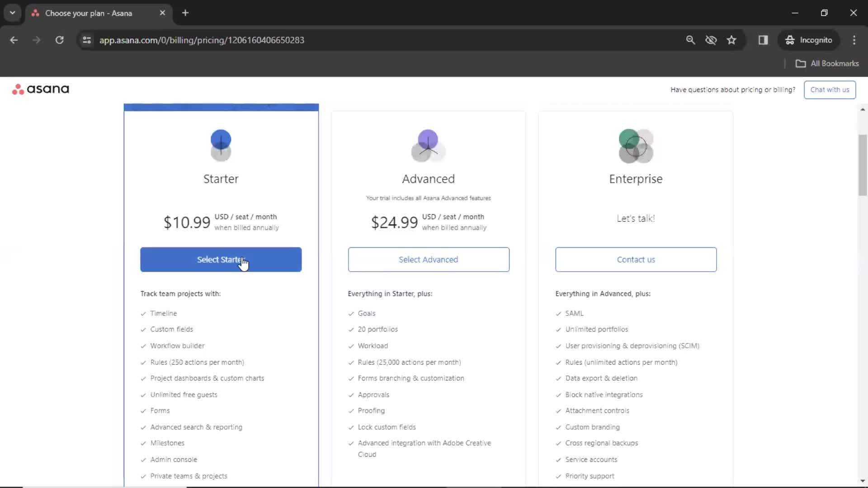This screenshot has height=488, width=868.
Task: Click 'Have questions about pricing or billing?' text
Action: click(732, 89)
